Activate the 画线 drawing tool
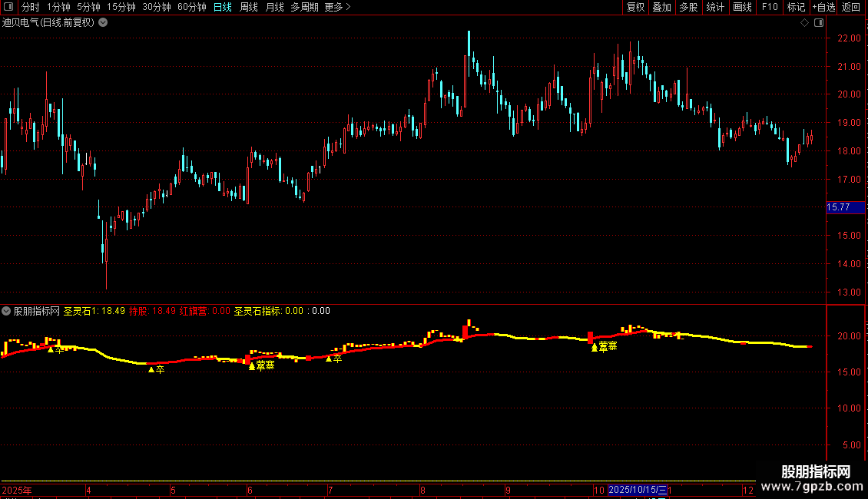 [742, 7]
